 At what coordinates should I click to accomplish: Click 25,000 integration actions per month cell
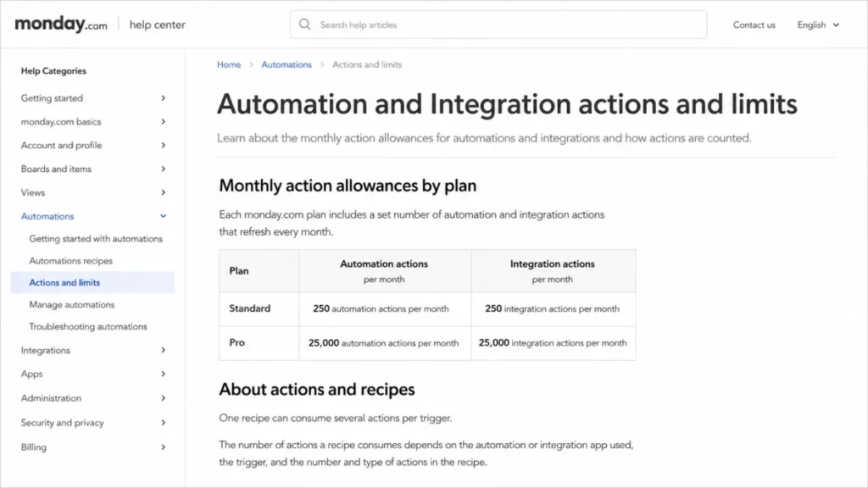pos(553,343)
